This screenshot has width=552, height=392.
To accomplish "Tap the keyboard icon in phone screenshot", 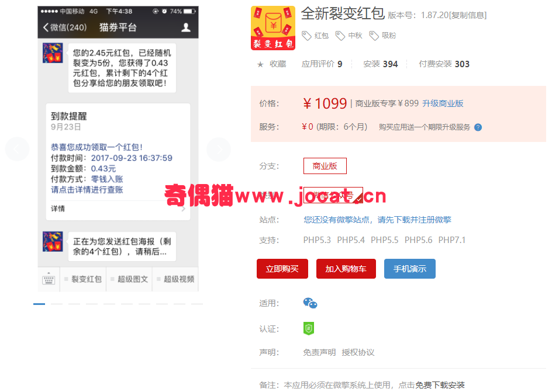I will tap(49, 279).
